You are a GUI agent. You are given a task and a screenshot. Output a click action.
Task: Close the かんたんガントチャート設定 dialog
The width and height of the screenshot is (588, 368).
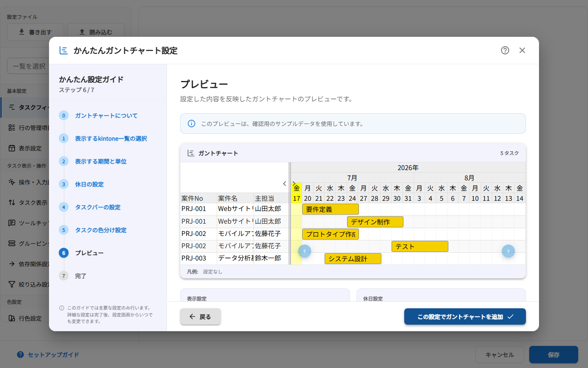pyautogui.click(x=522, y=50)
